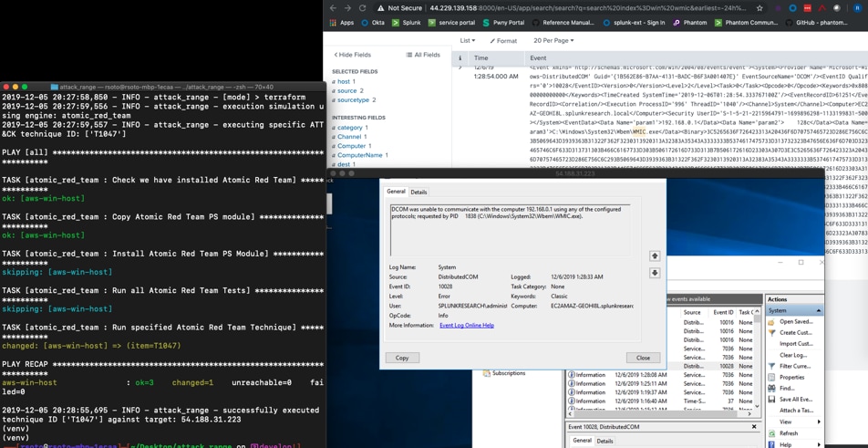Open splunk-ext Sign In bookmark
Screen dimensions: 868x448
click(x=635, y=23)
